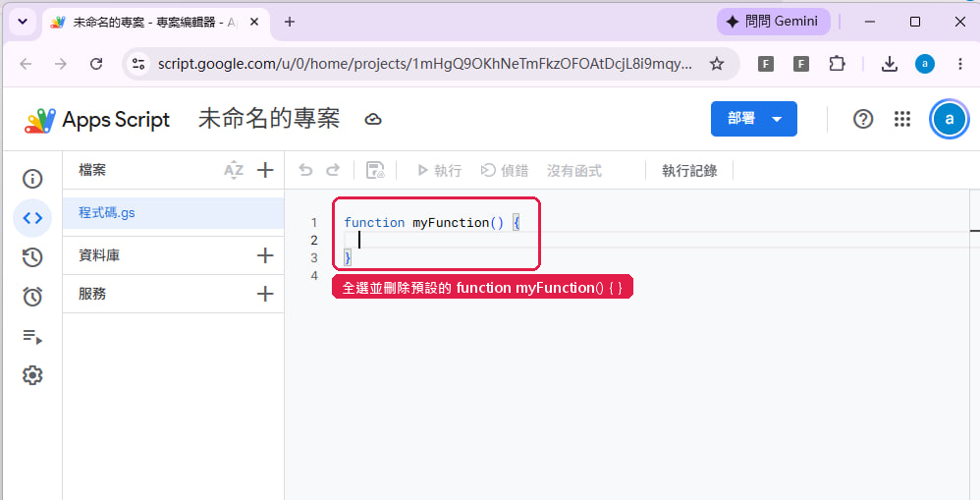Open the Google apps grid icon
980x500 pixels.
tap(901, 119)
